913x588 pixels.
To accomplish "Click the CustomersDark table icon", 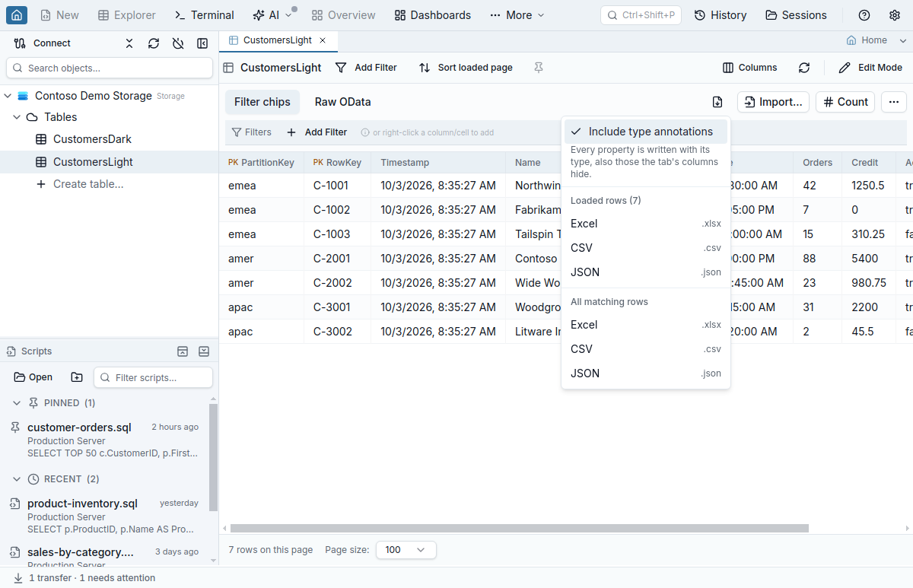I will pos(41,139).
